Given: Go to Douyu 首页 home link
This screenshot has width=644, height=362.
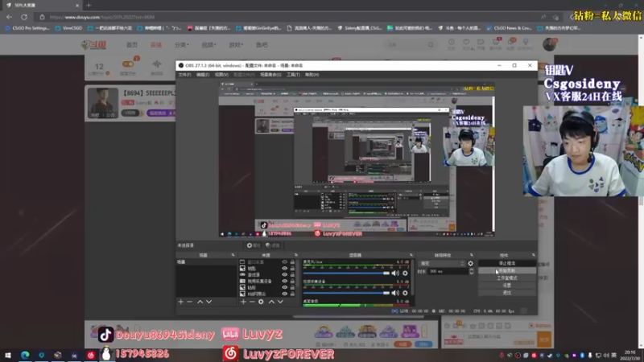Looking at the screenshot, I should pyautogui.click(x=132, y=45).
